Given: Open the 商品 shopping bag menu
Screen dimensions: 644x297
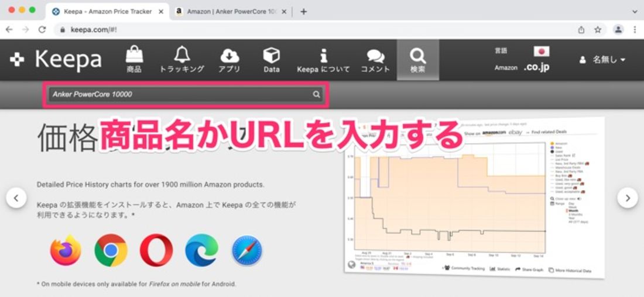Looking at the screenshot, I should (134, 60).
